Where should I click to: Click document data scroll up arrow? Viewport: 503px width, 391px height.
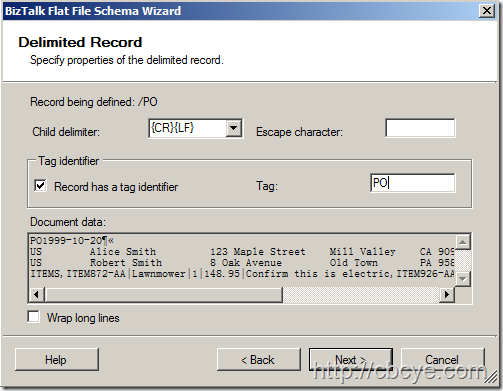click(x=463, y=242)
